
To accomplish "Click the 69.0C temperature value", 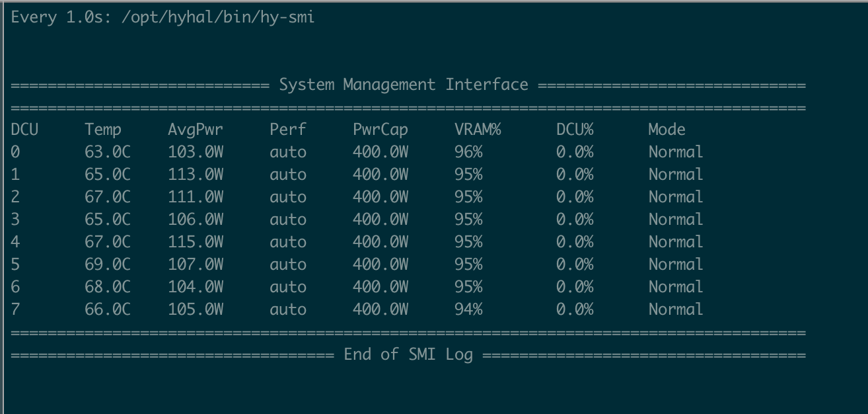I will (108, 265).
